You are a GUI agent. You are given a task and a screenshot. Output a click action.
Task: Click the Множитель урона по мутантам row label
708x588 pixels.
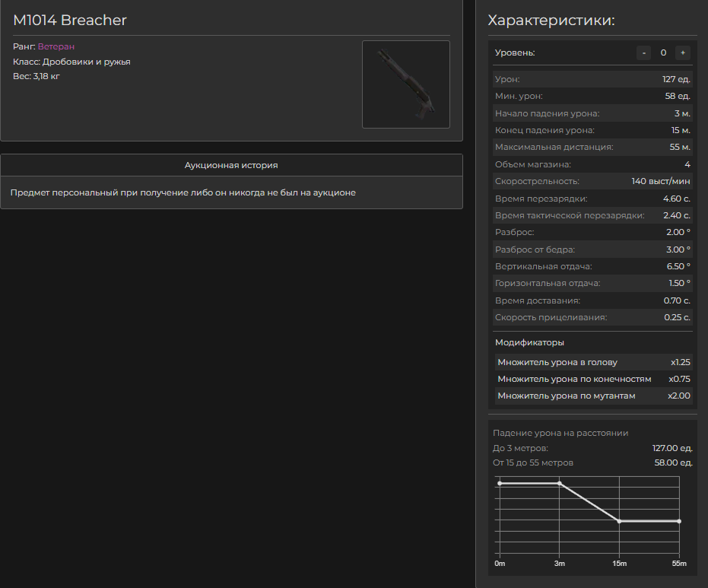click(x=567, y=396)
